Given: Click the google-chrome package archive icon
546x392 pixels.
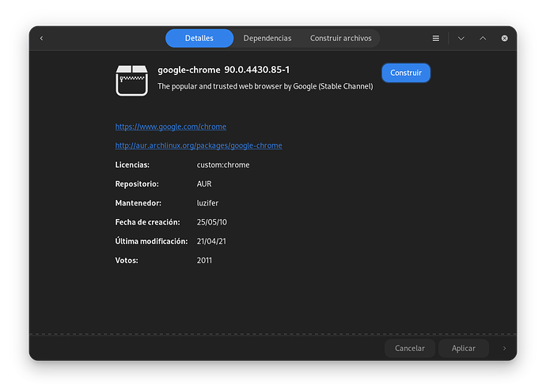Looking at the screenshot, I should 131,81.
